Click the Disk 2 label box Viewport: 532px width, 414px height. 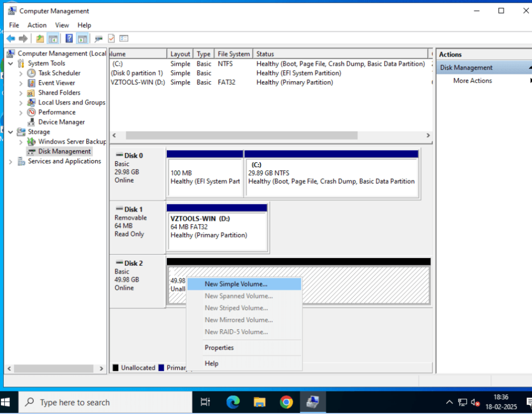tap(137, 282)
